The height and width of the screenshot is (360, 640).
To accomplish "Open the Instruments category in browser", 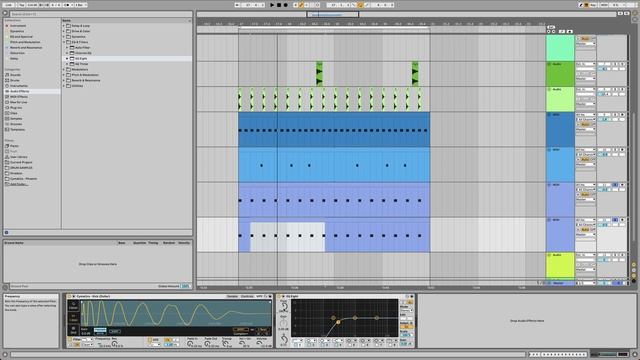I will pos(19,86).
